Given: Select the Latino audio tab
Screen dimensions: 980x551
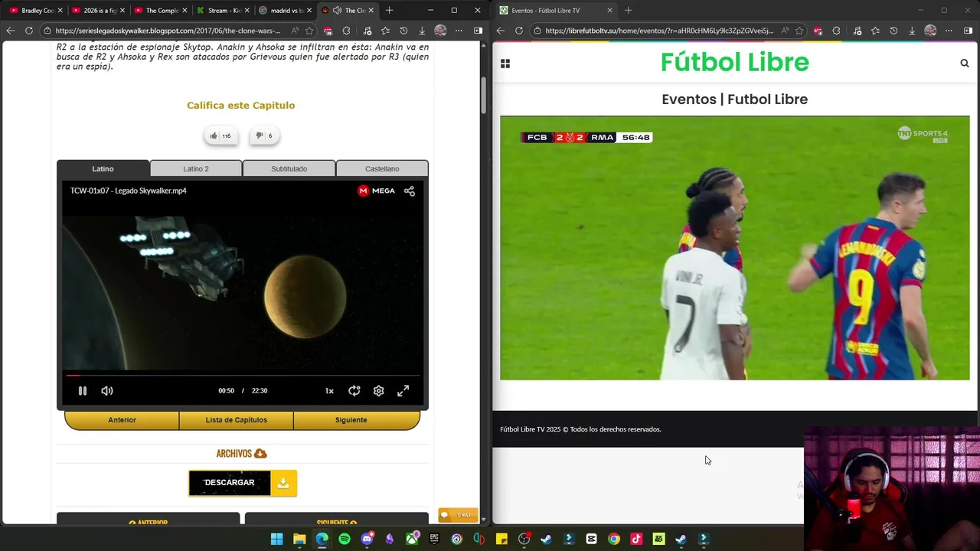Looking at the screenshot, I should click(x=103, y=168).
